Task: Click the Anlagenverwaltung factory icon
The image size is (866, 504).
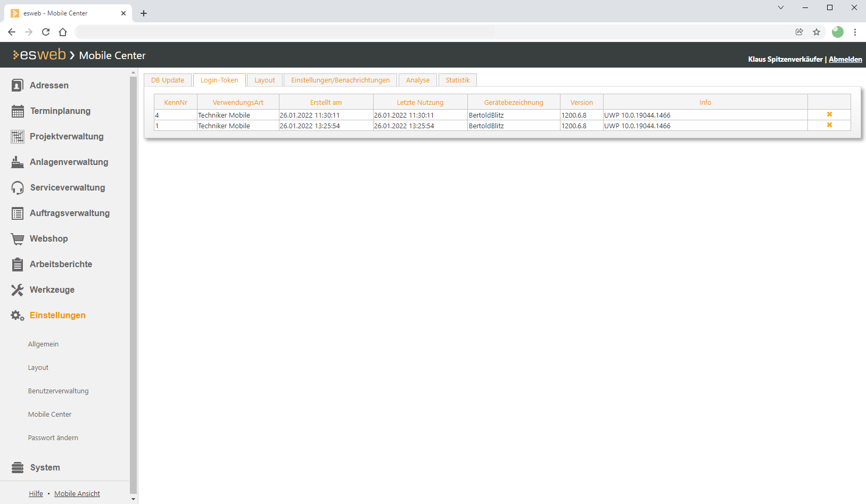Action: (18, 162)
